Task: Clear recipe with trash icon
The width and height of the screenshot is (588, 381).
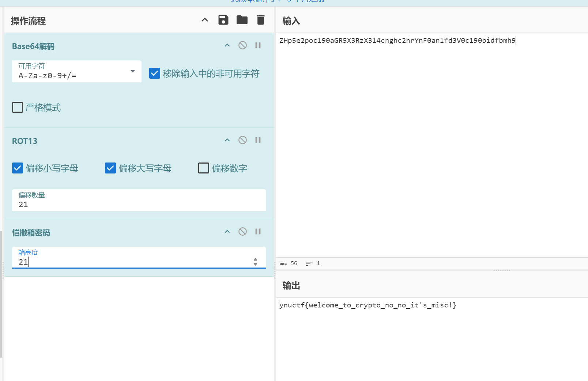Action: click(260, 20)
